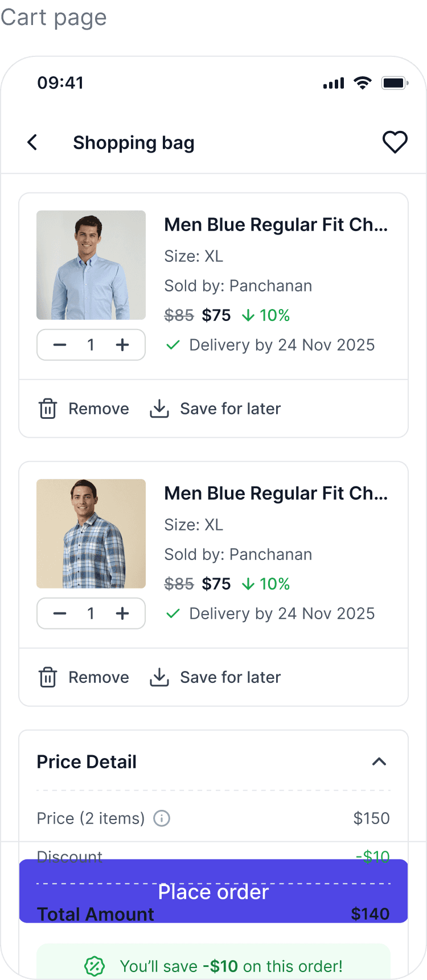Decrease quantity of first shirt
The height and width of the screenshot is (980, 427).
pyautogui.click(x=60, y=345)
